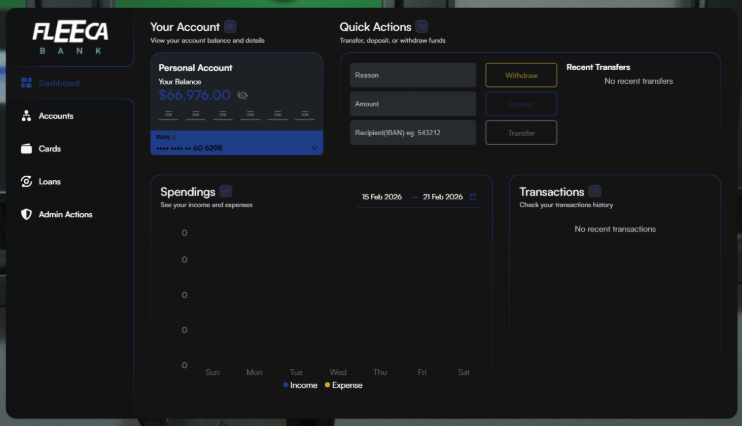Click the Personal Account card title
This screenshot has width=742, height=426.
(195, 68)
